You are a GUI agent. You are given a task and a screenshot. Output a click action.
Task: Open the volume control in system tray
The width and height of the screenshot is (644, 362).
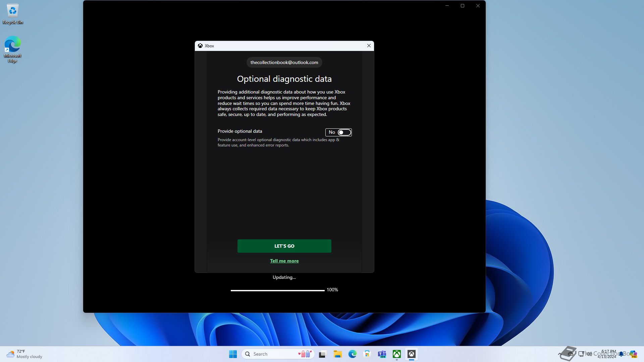(589, 354)
